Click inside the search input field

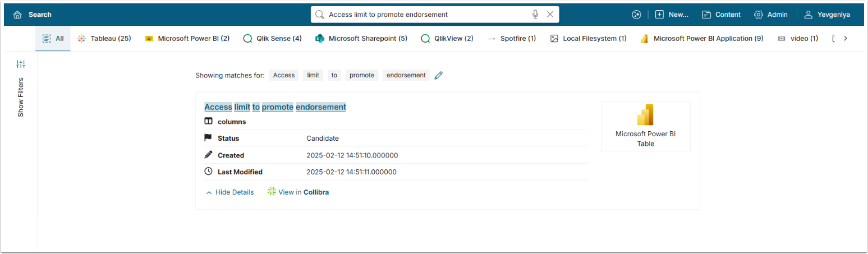(x=426, y=15)
